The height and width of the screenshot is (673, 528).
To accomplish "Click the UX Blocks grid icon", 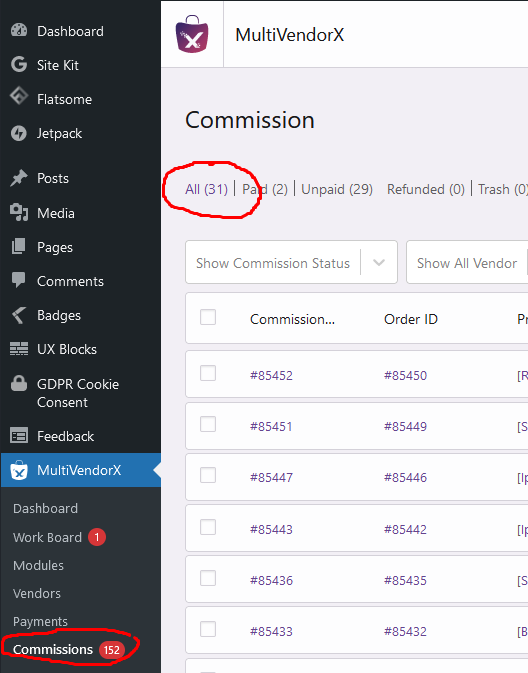I will (x=19, y=349).
